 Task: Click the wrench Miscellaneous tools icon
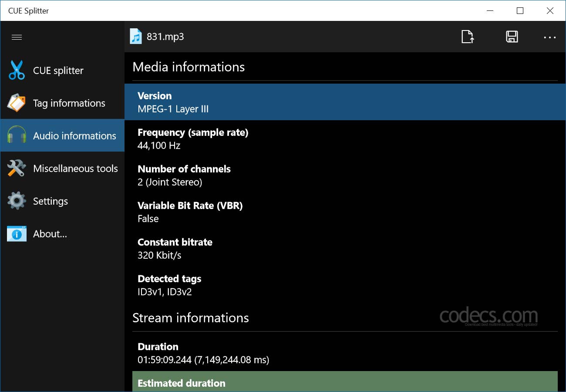pos(17,168)
